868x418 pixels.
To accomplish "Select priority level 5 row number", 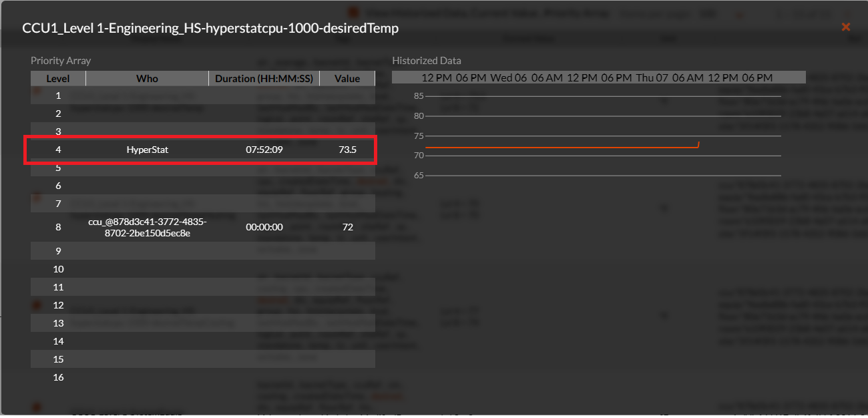I will coord(58,168).
